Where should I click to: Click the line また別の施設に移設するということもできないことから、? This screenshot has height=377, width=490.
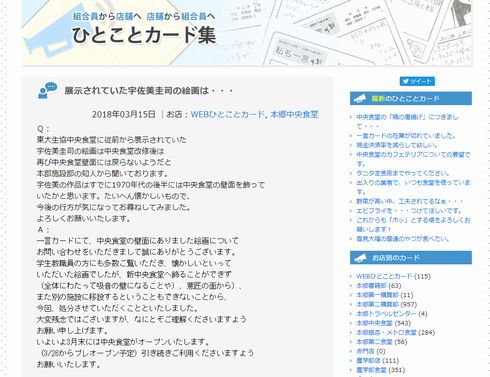click(132, 296)
